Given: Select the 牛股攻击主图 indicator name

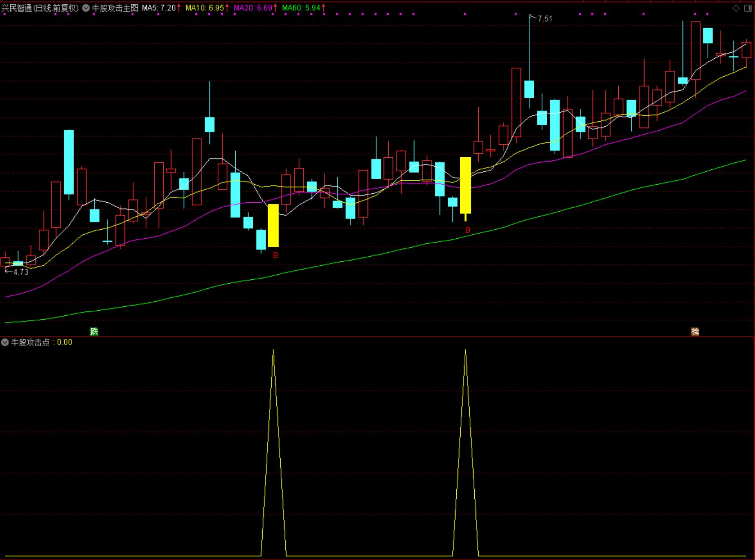Looking at the screenshot, I should (x=115, y=8).
